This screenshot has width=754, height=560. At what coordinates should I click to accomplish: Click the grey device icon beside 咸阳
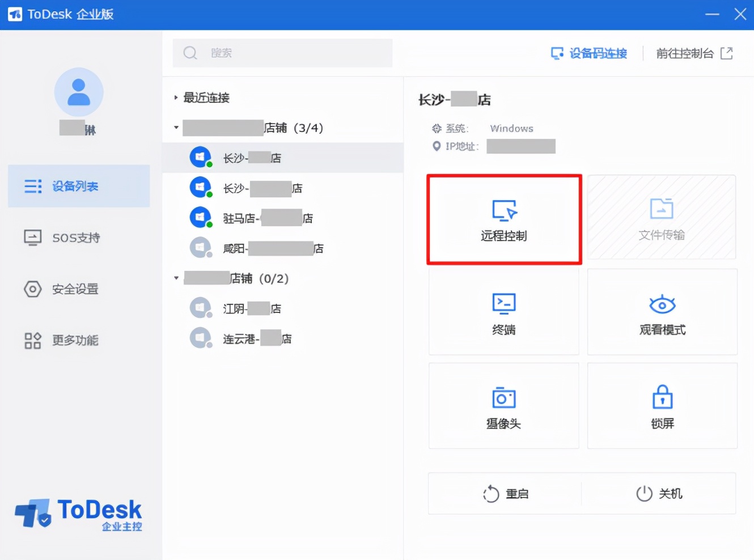point(201,247)
